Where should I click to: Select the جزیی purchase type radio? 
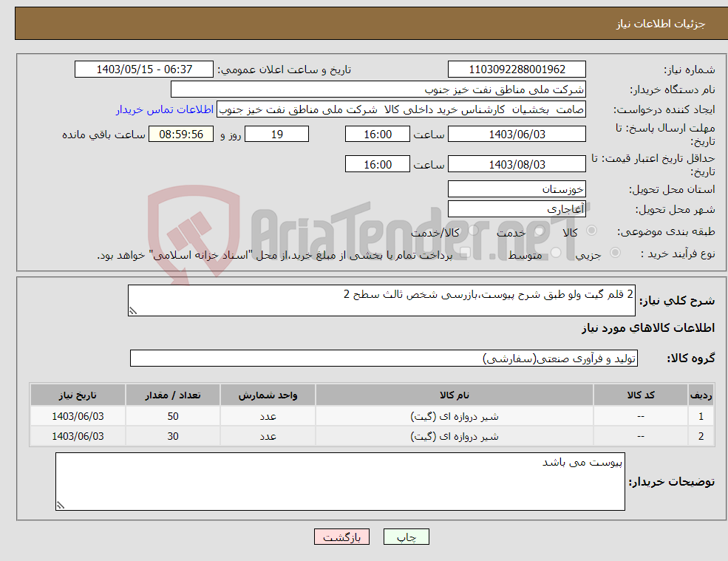(615, 253)
